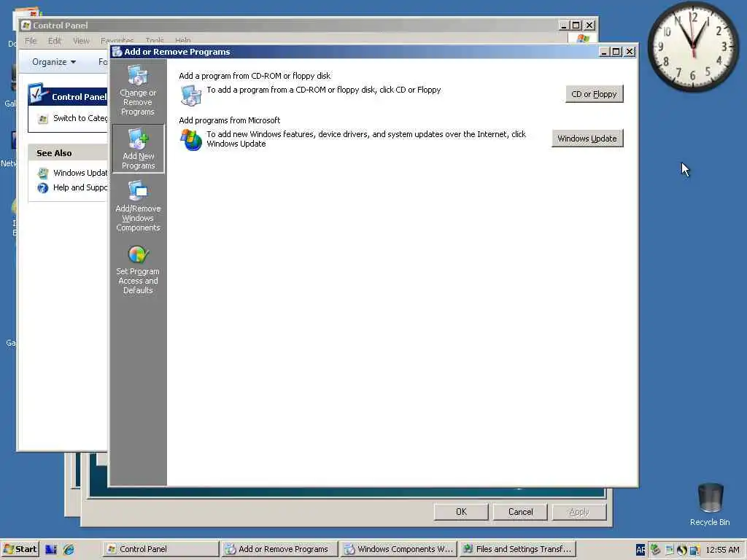Select Change or Remove Programs in sidebar
Viewport: 747px width, 560px height.
pyautogui.click(x=138, y=90)
